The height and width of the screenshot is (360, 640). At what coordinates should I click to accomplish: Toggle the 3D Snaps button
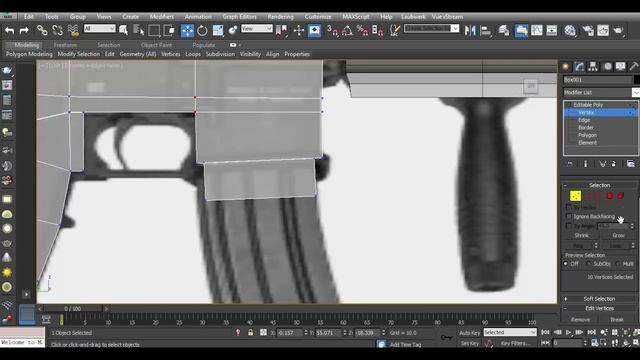pos(332,30)
